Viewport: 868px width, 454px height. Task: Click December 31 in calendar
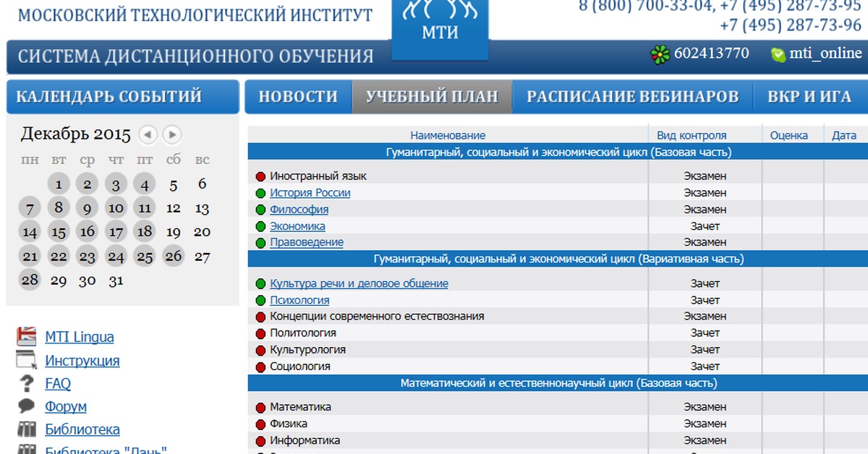pyautogui.click(x=116, y=280)
